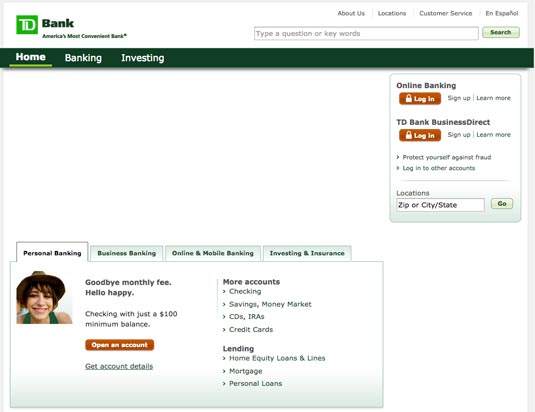
Task: Click the Zip or City/State field
Action: (440, 205)
